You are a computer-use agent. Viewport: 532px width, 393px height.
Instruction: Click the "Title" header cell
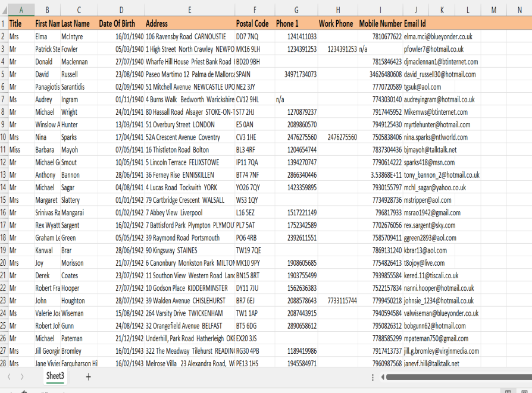(21, 23)
